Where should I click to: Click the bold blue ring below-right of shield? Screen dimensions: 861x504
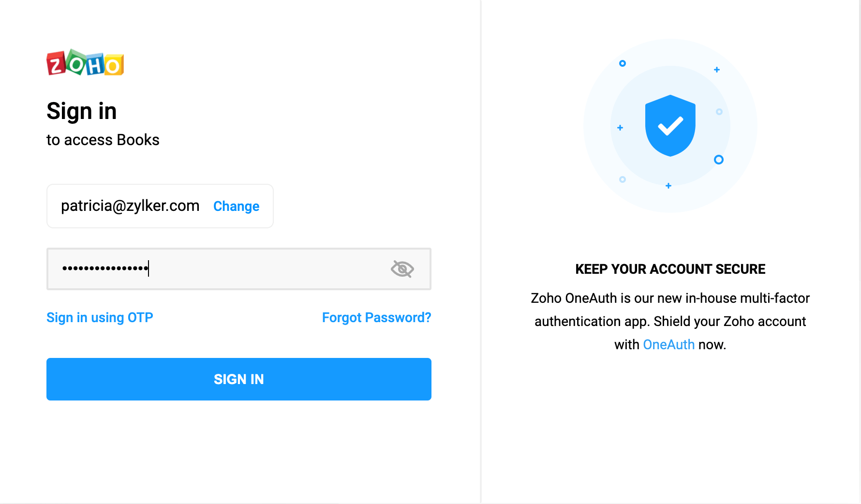click(719, 160)
